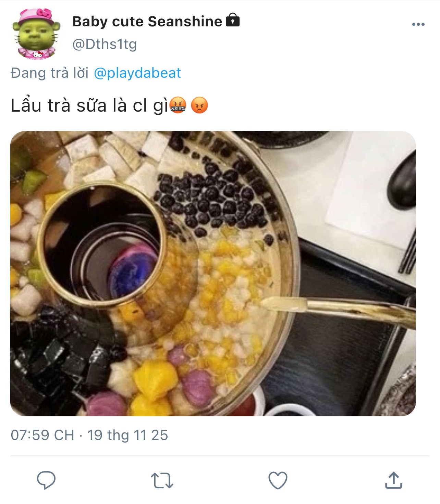Click the padlock icon beside the display name
Image resolution: width=440 pixels, height=504 pixels.
click(x=233, y=20)
